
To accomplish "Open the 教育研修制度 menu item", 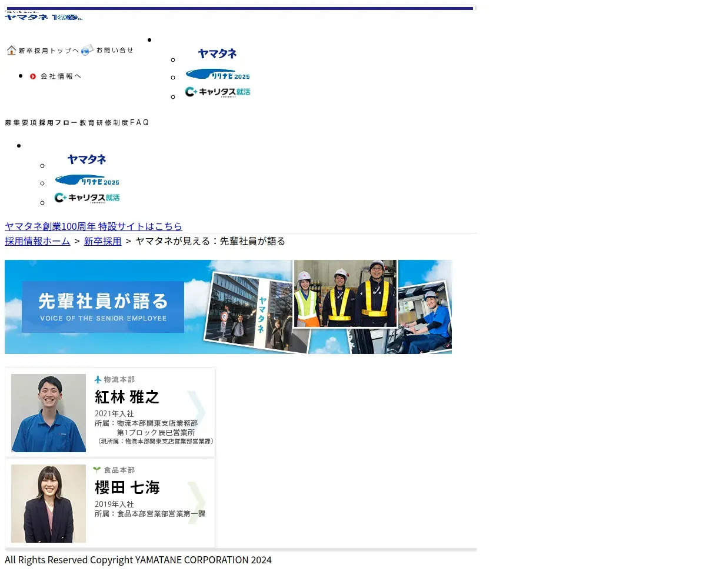I will pyautogui.click(x=104, y=122).
